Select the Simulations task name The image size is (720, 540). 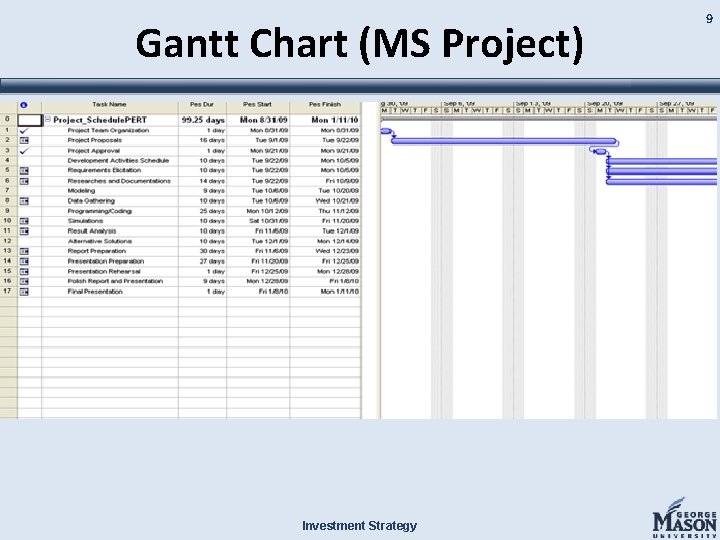85,221
